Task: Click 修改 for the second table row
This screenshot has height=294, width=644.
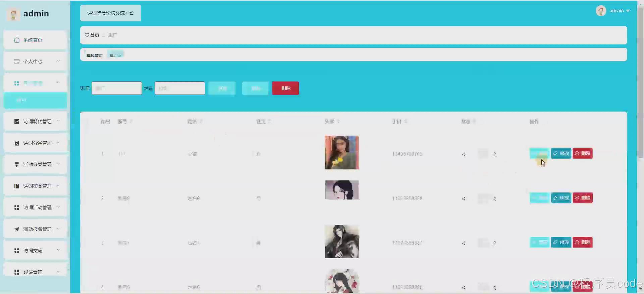Action: click(561, 198)
